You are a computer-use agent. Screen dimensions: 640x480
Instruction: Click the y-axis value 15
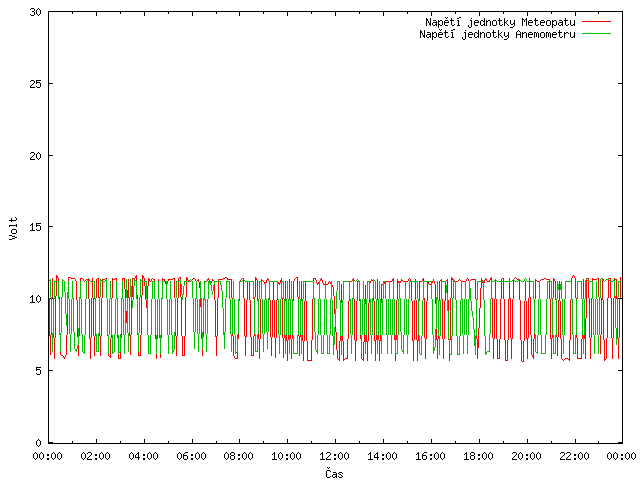pos(36,227)
